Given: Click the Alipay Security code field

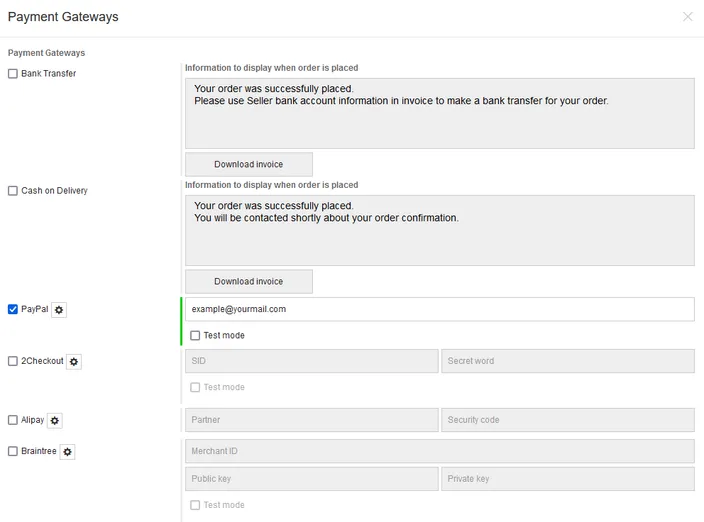Looking at the screenshot, I should coord(568,420).
